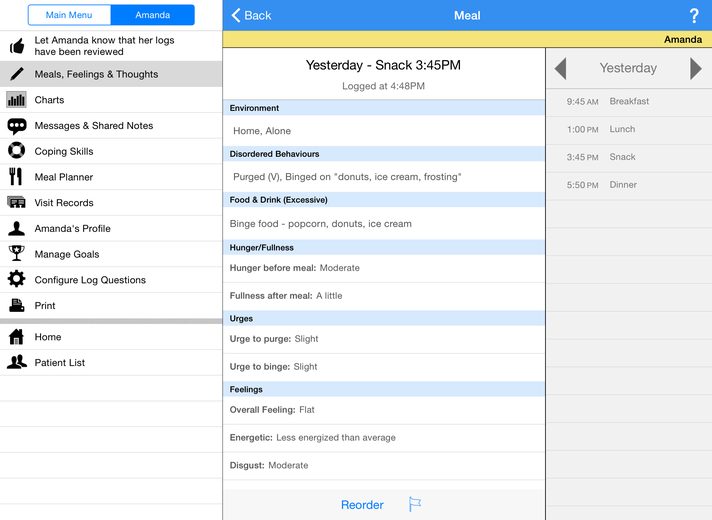Open the Coping Skills menu item

(x=111, y=151)
